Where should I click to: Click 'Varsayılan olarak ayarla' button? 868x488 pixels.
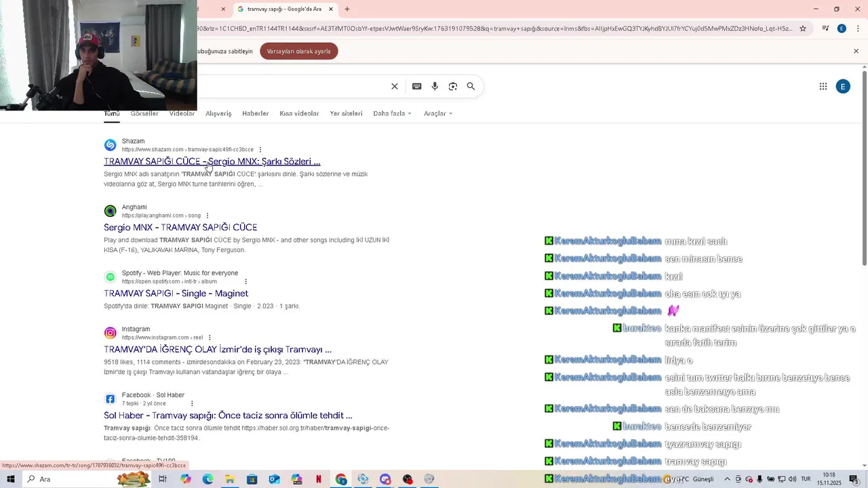pos(299,52)
